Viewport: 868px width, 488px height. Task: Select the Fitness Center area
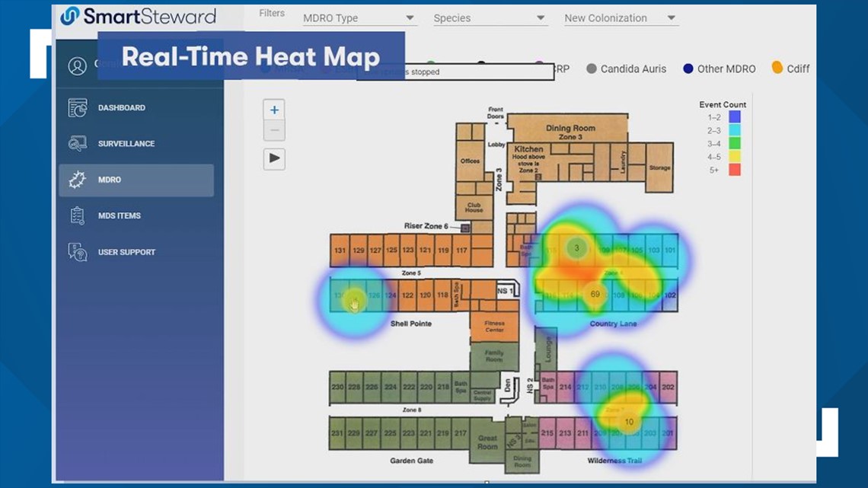tap(494, 327)
